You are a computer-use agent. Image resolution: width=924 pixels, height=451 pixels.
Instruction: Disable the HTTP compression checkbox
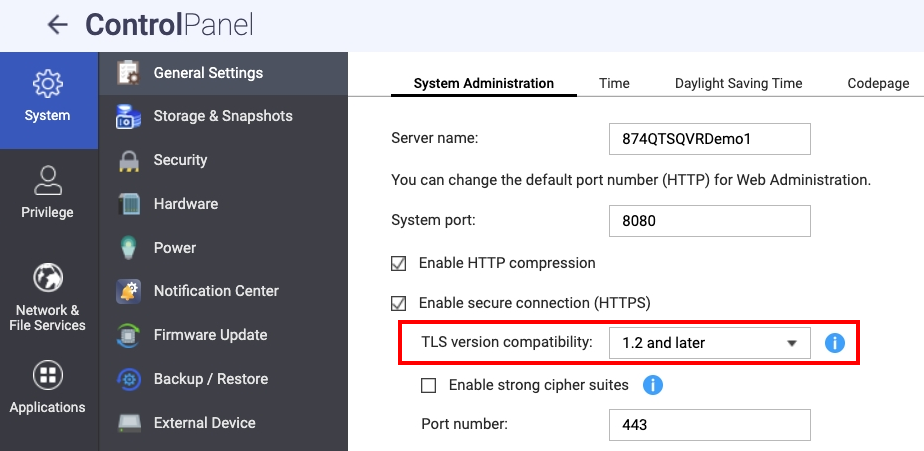(399, 264)
